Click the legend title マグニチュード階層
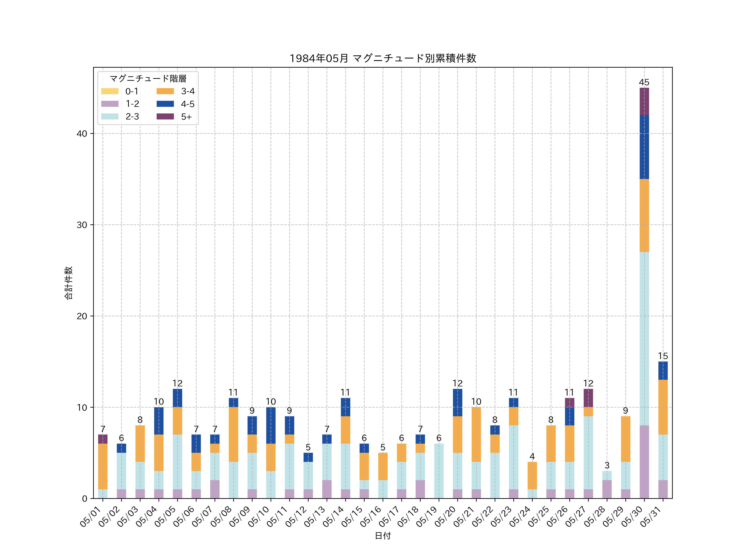 [148, 79]
